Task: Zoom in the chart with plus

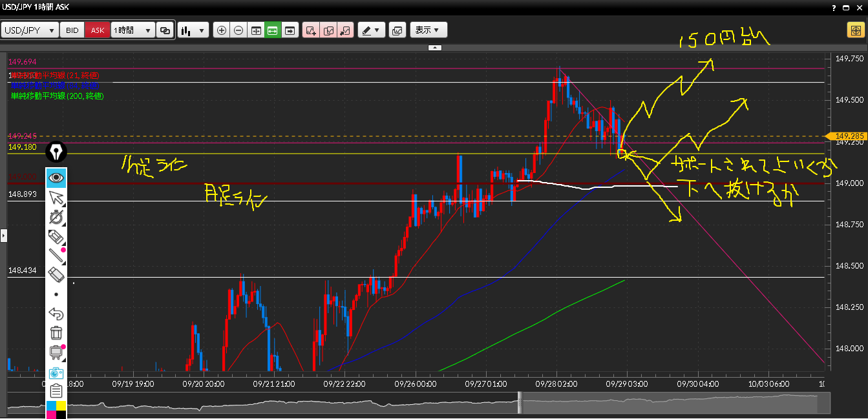Action: click(222, 30)
